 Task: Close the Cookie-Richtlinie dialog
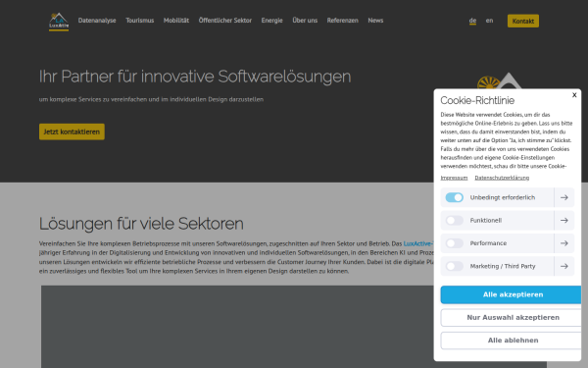click(x=574, y=95)
